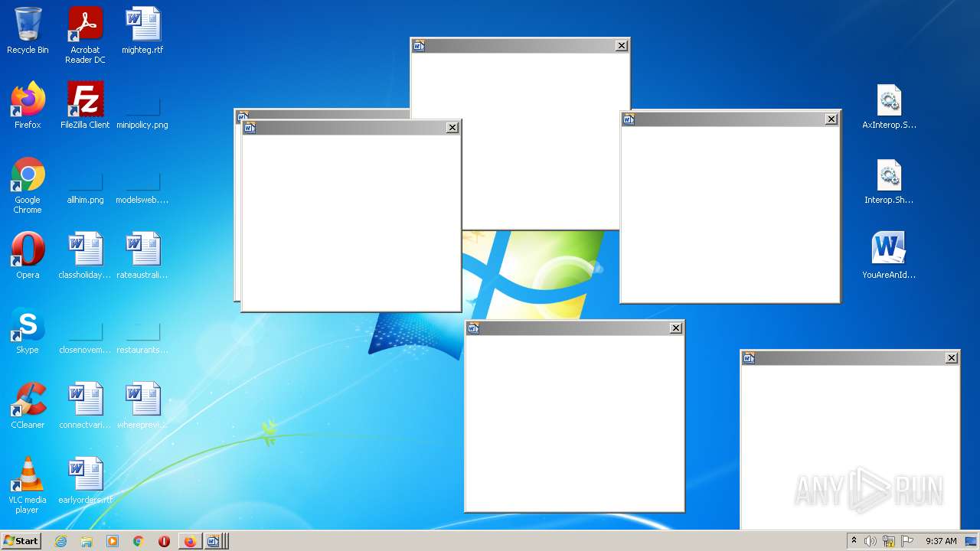This screenshot has height=551, width=980.
Task: Close the bottom-center blank window
Action: coord(676,328)
